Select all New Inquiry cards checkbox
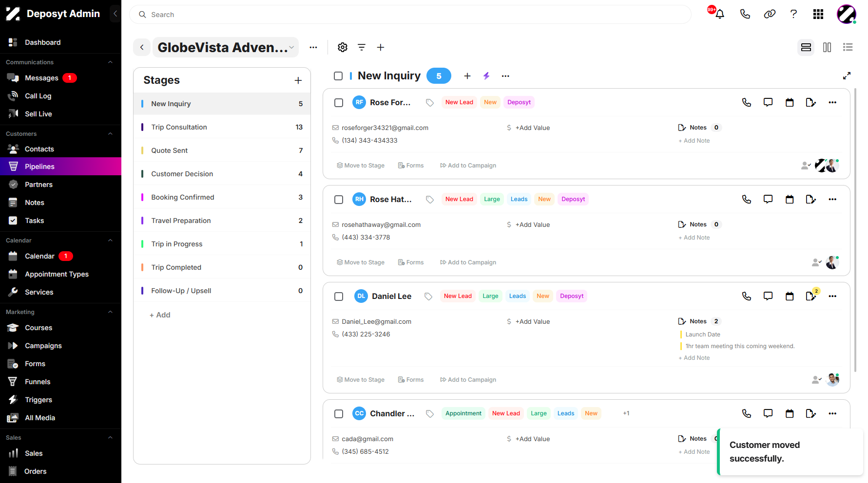Viewport: 868px width, 483px height. coord(338,76)
